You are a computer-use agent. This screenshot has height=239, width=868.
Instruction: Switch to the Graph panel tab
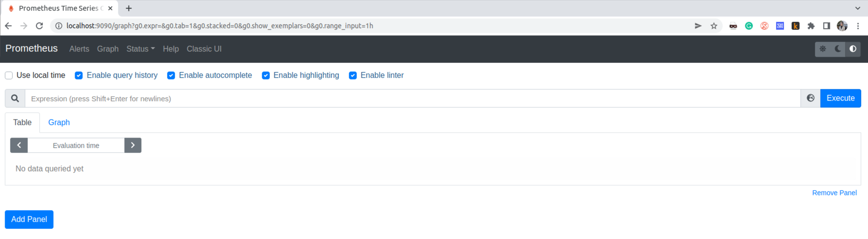59,122
